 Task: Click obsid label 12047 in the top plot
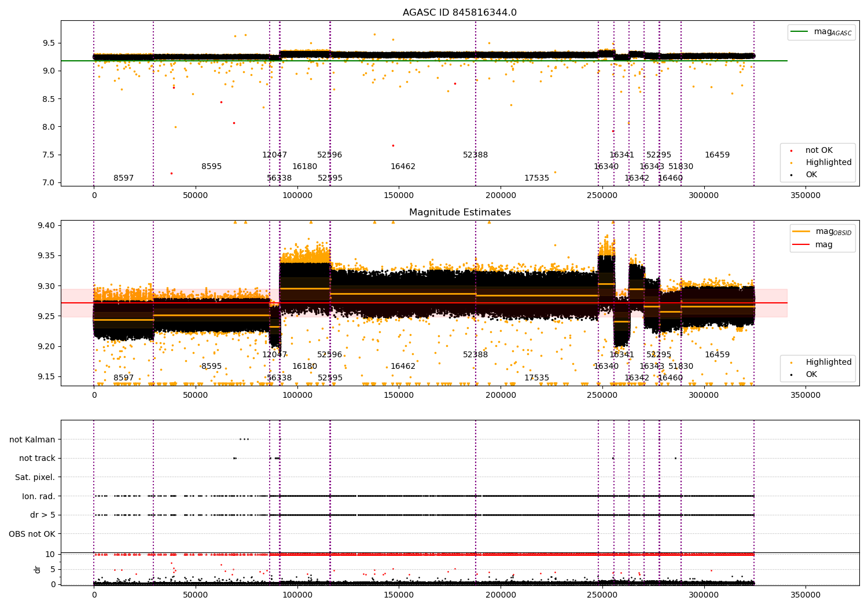tap(274, 155)
